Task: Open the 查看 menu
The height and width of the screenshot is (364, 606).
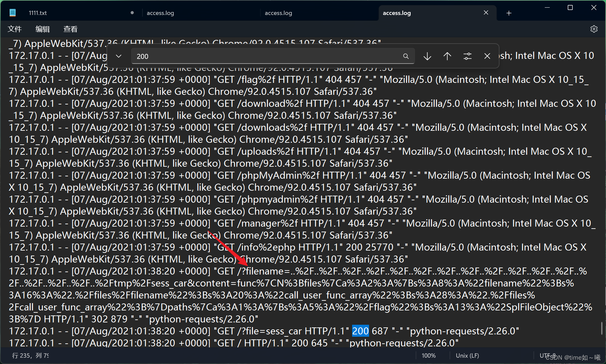Action: point(71,29)
